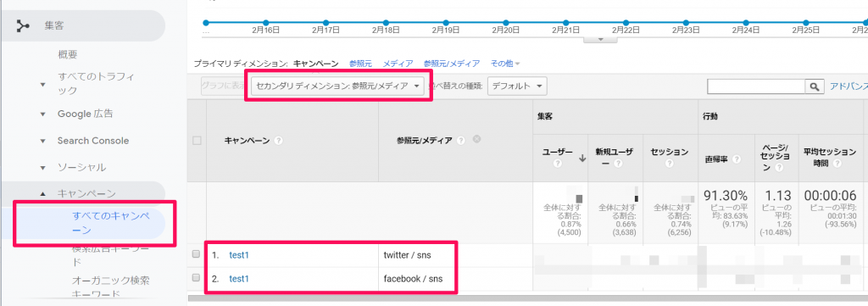Switch primary dimension to 参照元
Image resolution: width=868 pixels, height=306 pixels.
pos(361,64)
